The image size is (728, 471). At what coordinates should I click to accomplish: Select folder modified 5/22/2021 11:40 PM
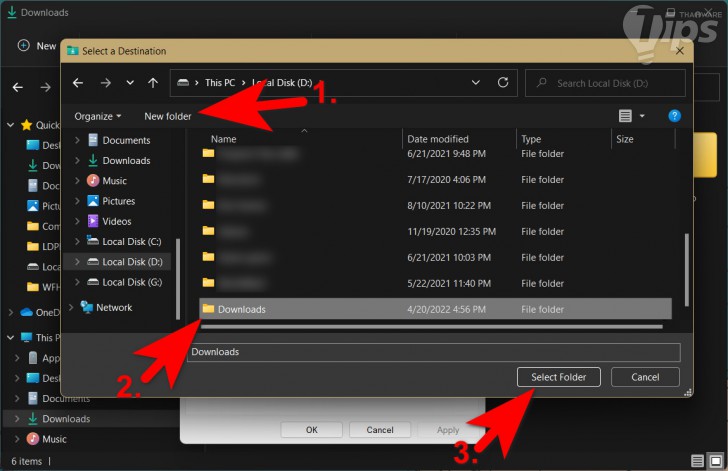coord(436,283)
